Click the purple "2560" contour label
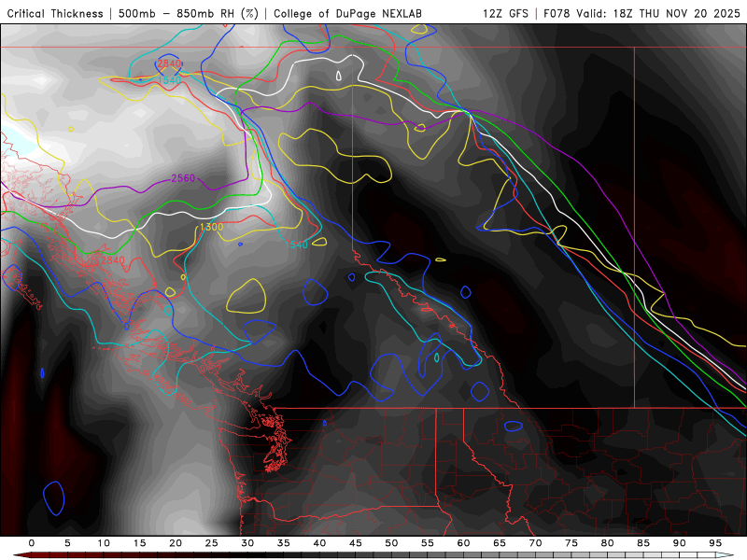 (183, 178)
